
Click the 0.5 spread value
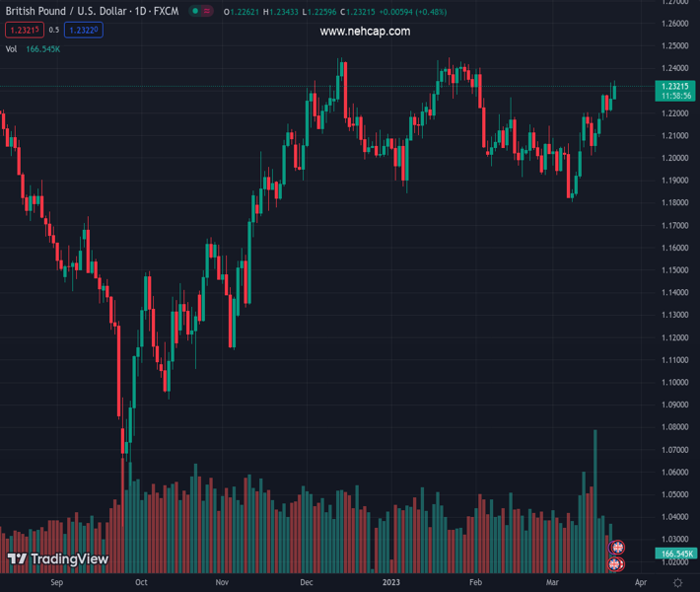pos(54,30)
